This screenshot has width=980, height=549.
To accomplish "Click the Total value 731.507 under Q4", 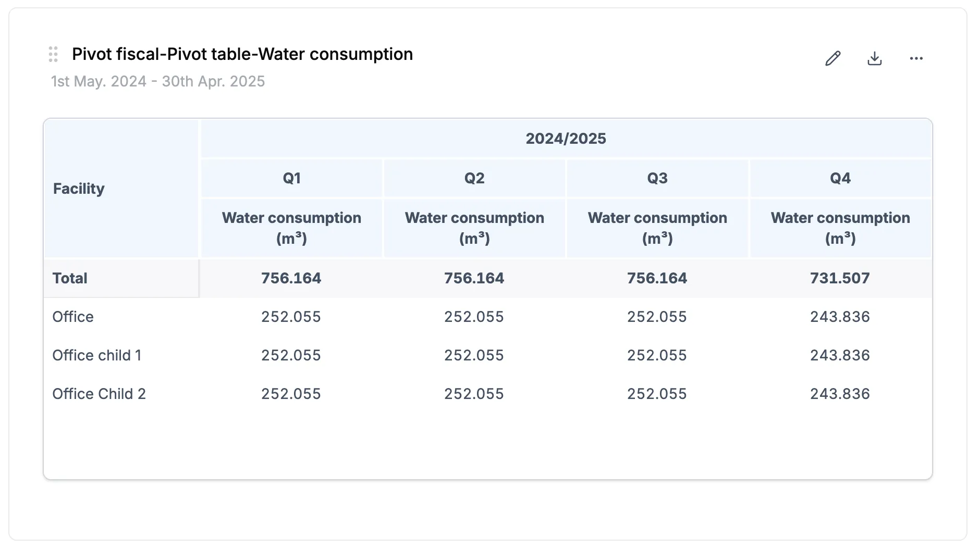I will (840, 278).
